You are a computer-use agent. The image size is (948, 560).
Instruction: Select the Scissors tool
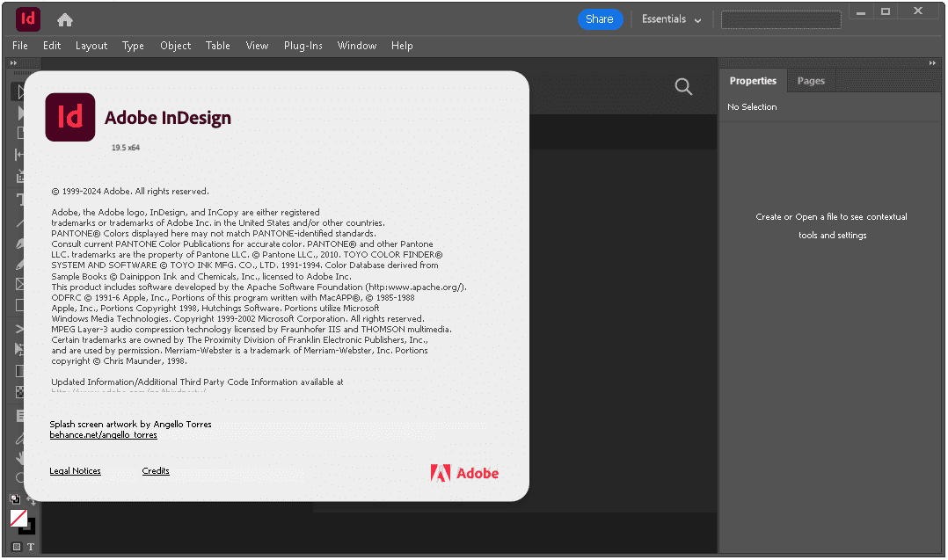19,329
